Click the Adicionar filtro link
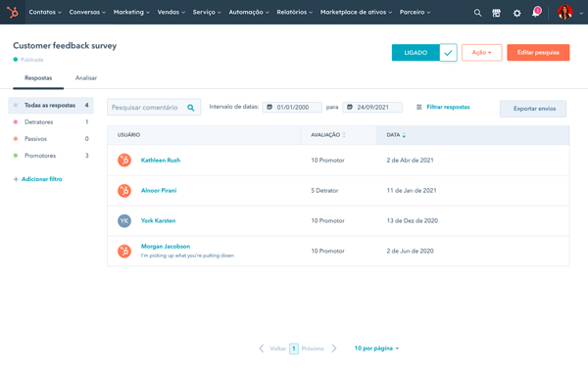Image resolution: width=588 pixels, height=373 pixels. tap(42, 179)
